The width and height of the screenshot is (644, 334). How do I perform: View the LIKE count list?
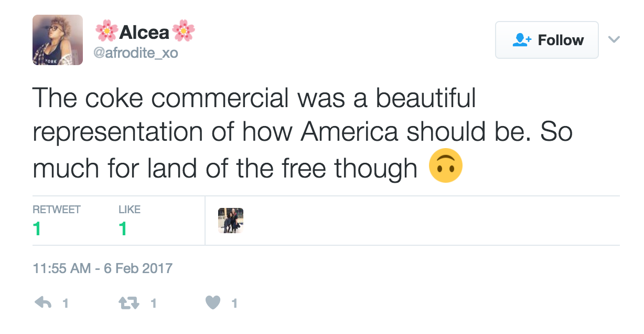pyautogui.click(x=130, y=220)
